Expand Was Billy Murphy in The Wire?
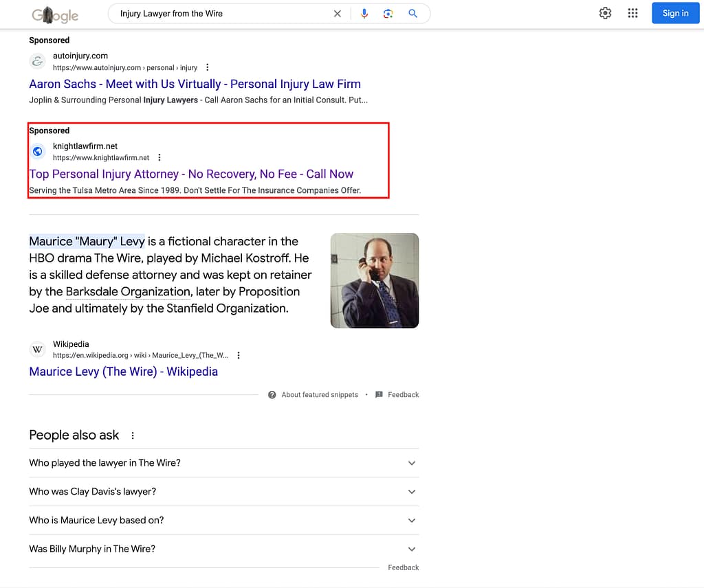Viewport: 704px width, 588px height. pos(223,549)
